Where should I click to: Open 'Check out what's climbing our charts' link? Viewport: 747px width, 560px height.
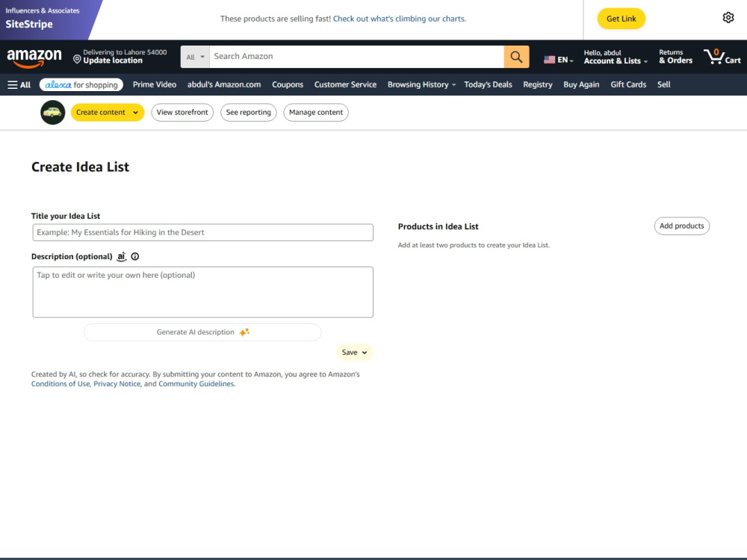[399, 19]
